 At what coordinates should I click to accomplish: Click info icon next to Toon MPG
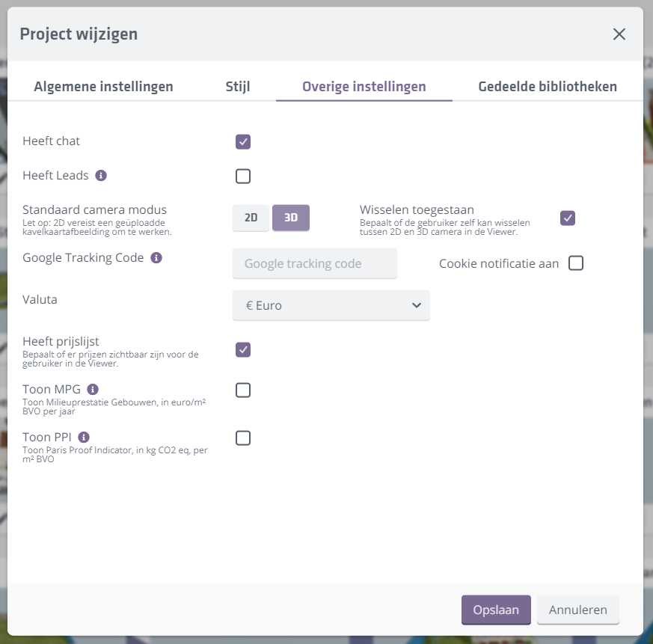[93, 390]
